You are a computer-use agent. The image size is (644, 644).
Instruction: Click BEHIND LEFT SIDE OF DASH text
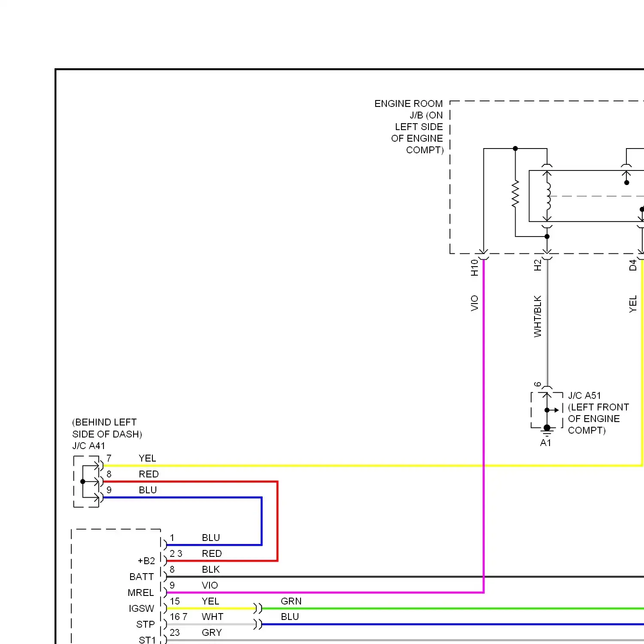coord(107,428)
